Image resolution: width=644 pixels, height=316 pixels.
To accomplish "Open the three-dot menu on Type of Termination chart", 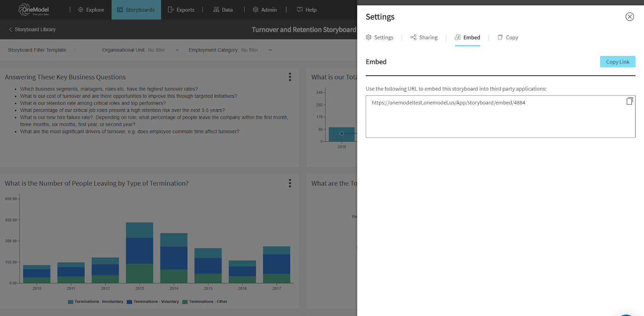I will [x=290, y=183].
